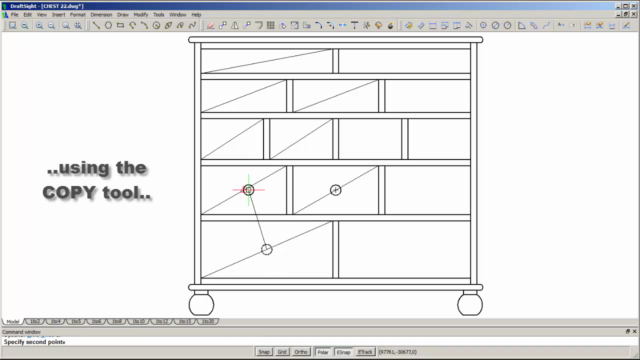Select the Rectangle draw tool

coord(120,25)
